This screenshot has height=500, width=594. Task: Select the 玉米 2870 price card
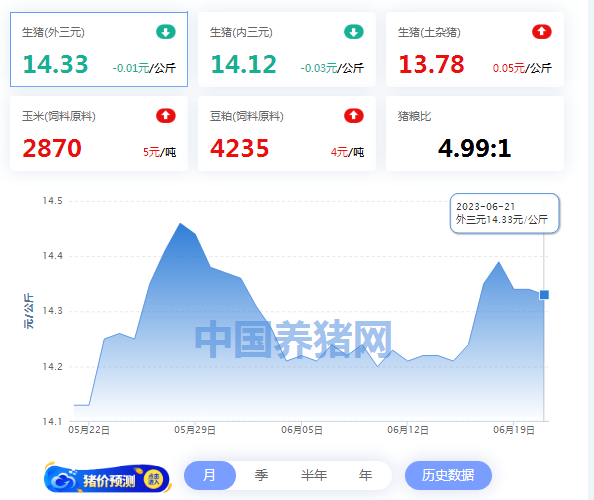pyautogui.click(x=99, y=133)
